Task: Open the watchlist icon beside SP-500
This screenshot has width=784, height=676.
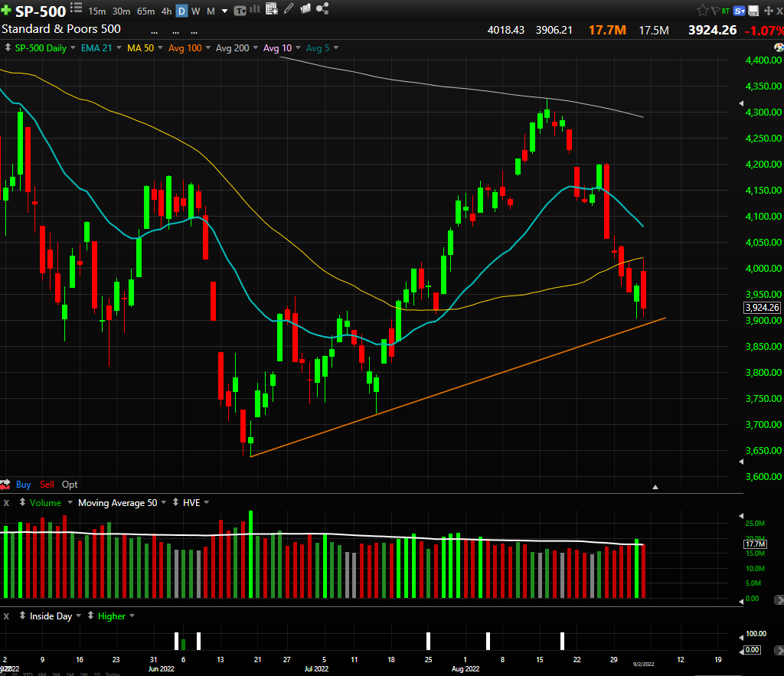Action: (76, 8)
